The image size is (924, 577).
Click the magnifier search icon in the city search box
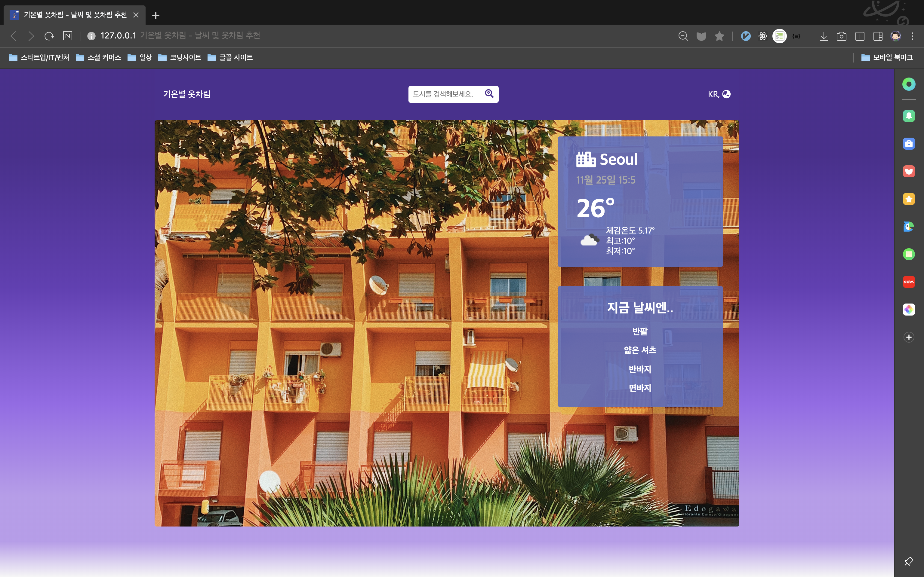point(489,93)
